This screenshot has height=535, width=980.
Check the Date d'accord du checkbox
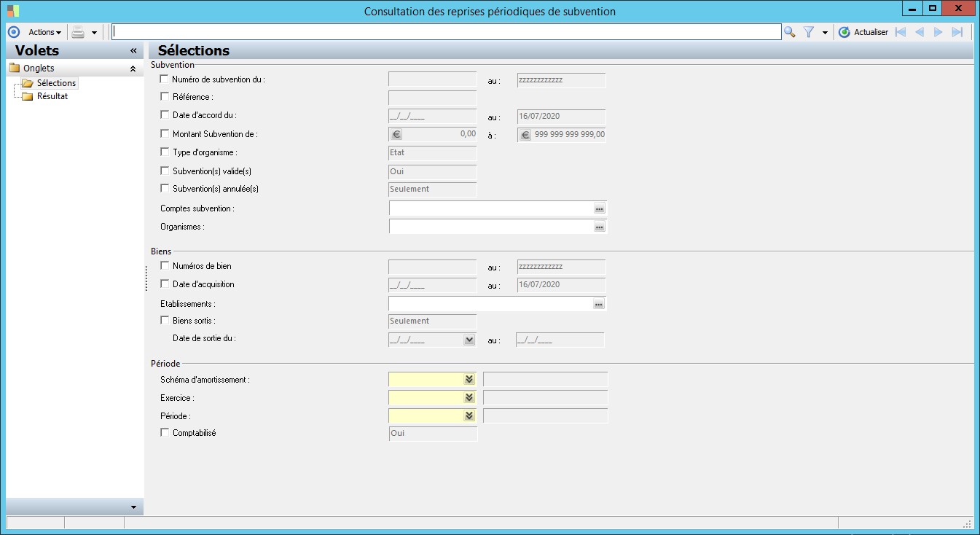click(x=165, y=114)
